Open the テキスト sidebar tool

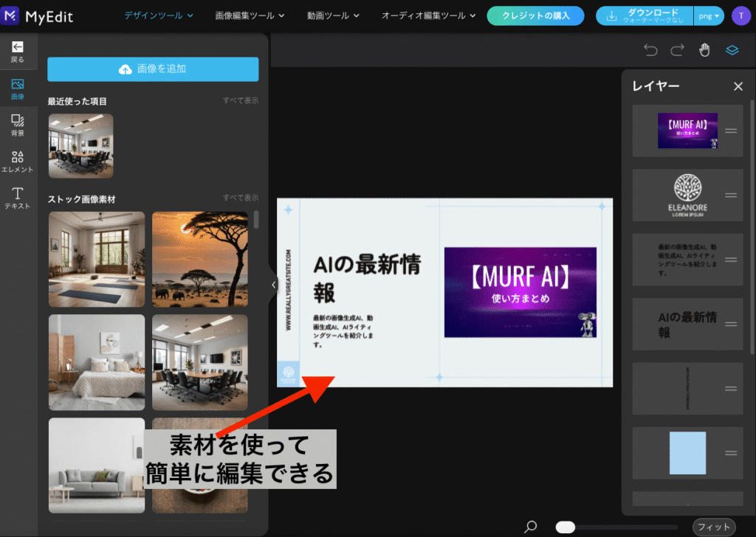click(18, 198)
